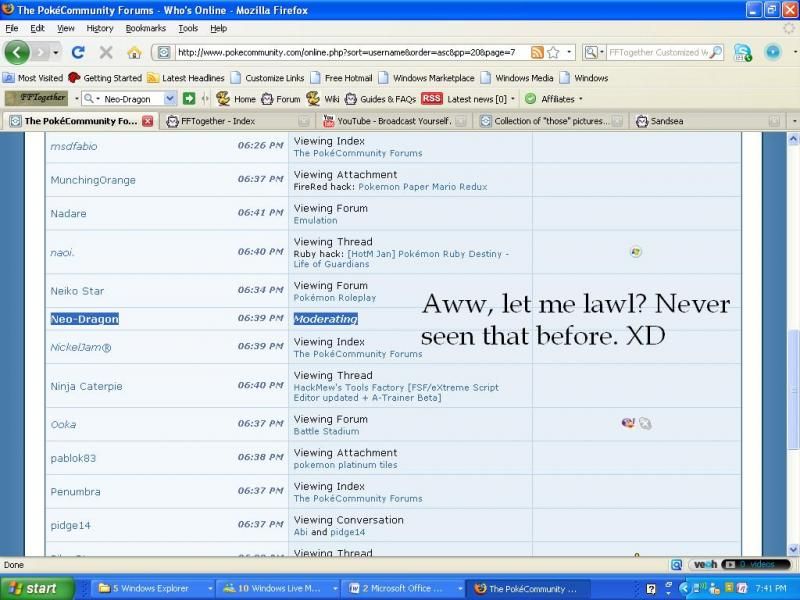Open the Bookmarks menu

click(145, 28)
